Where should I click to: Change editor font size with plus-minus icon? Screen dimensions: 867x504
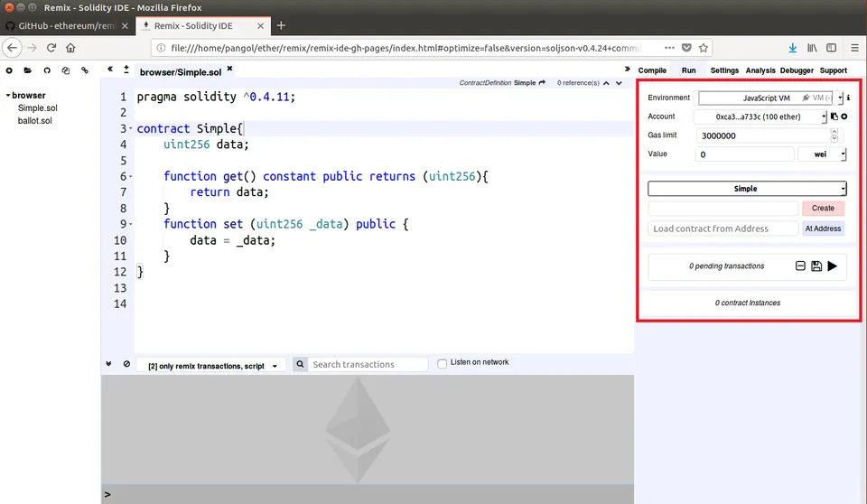pos(126,70)
